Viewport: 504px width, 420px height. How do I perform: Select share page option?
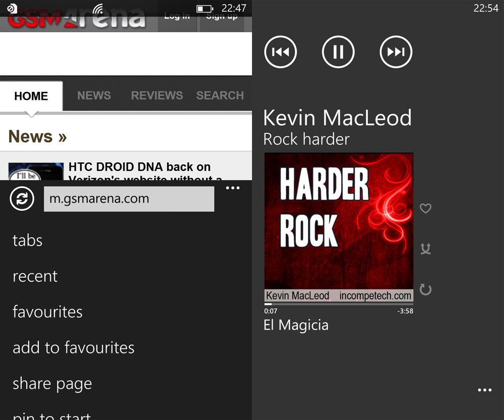click(52, 384)
